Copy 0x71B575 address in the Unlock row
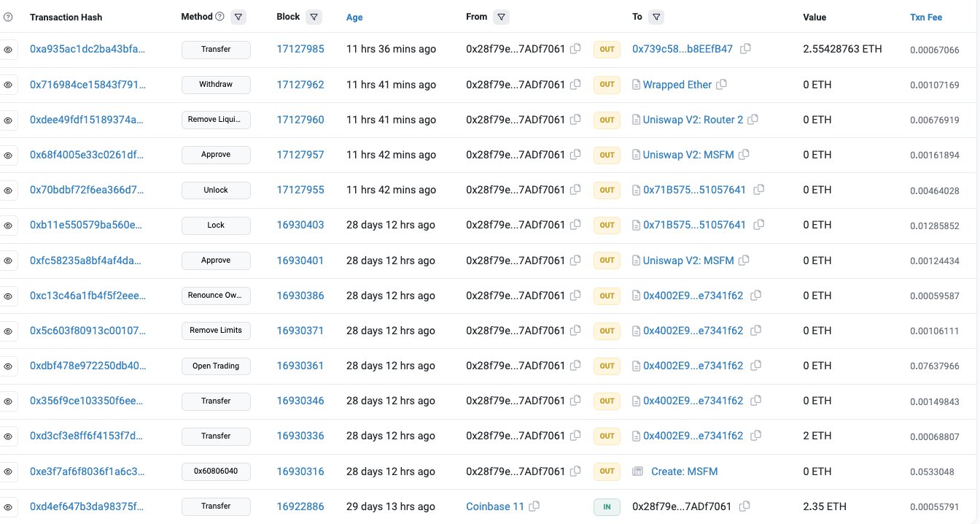This screenshot has height=524, width=980. click(759, 190)
